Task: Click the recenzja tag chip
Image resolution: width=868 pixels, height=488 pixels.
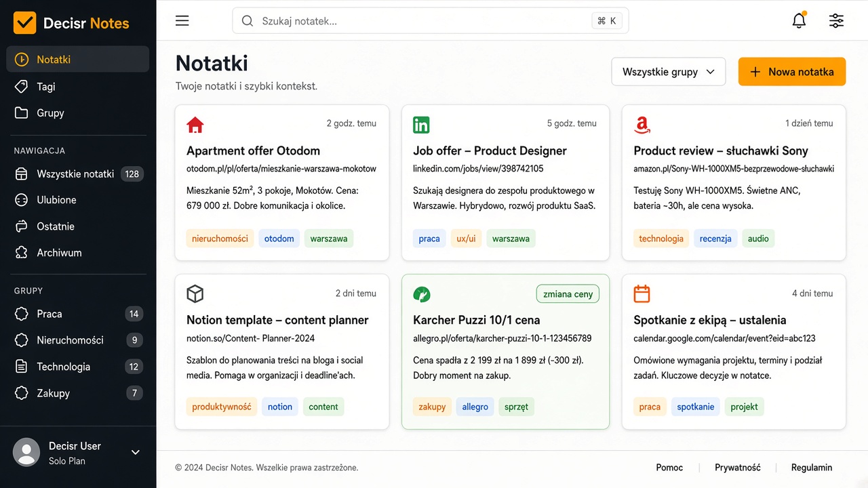Action: pyautogui.click(x=715, y=239)
